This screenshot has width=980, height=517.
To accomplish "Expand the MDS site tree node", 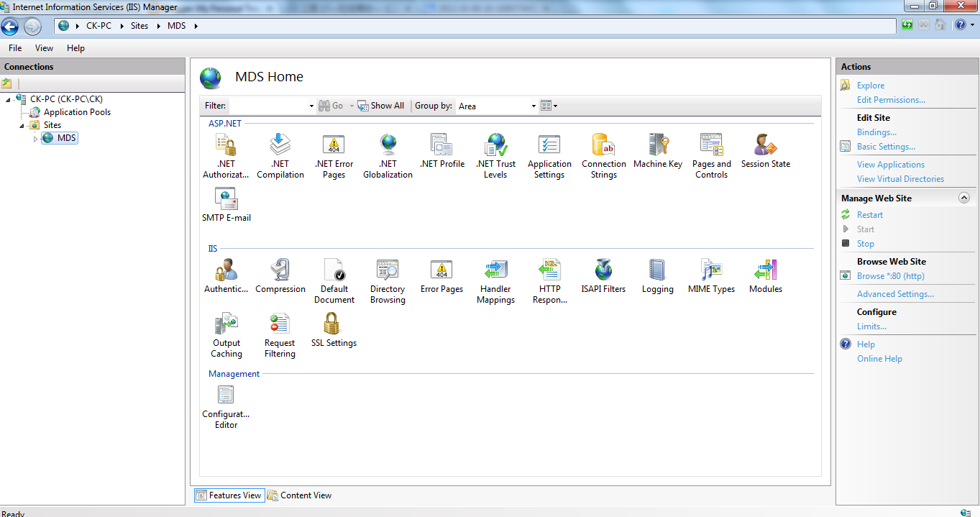I will pos(36,138).
